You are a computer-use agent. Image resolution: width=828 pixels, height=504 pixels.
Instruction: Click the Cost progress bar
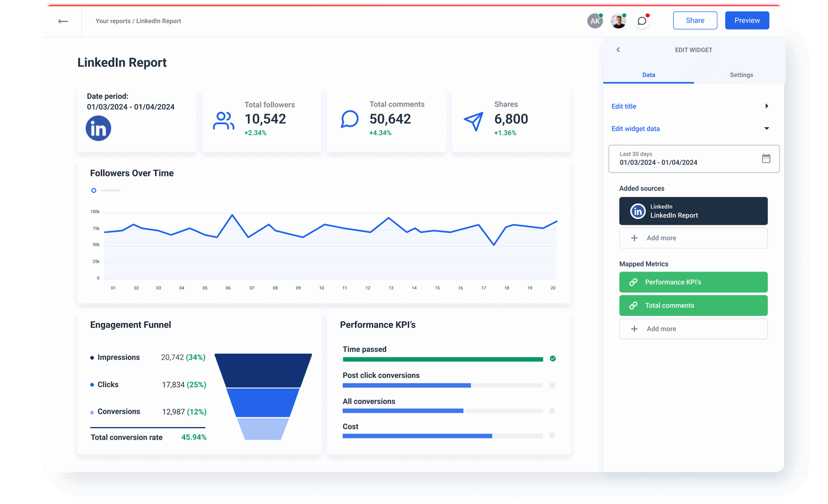pyautogui.click(x=442, y=436)
